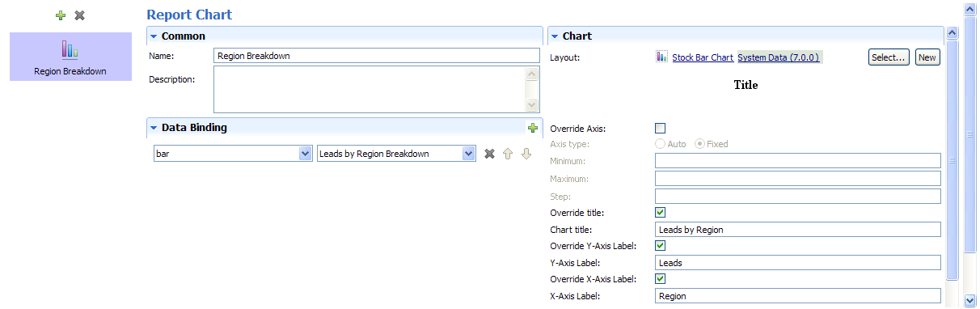Screen dimensions: 980x309
Task: Collapse the Common section
Action: coord(153,36)
